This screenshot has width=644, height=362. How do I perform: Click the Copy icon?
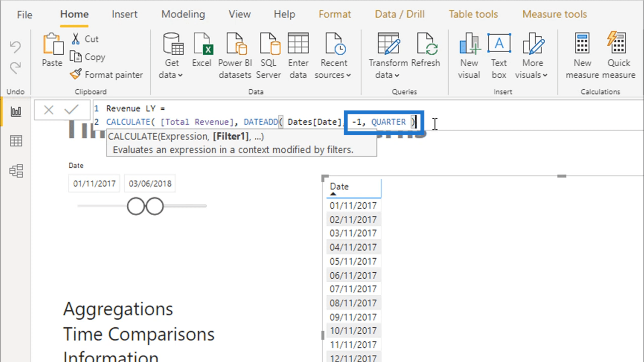tap(76, 57)
